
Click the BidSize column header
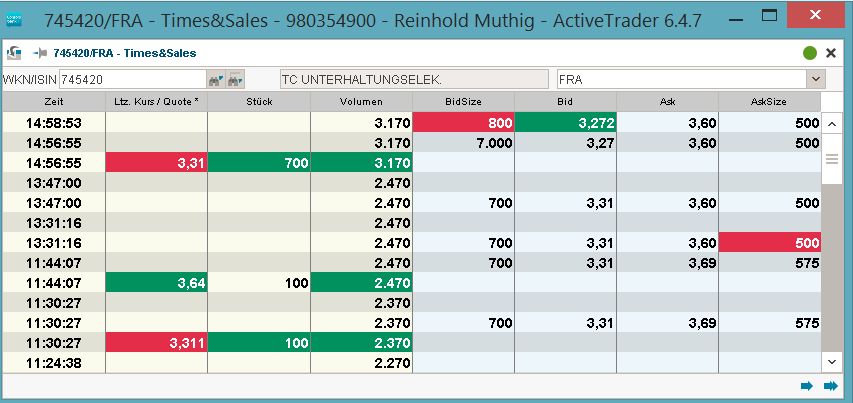click(463, 101)
